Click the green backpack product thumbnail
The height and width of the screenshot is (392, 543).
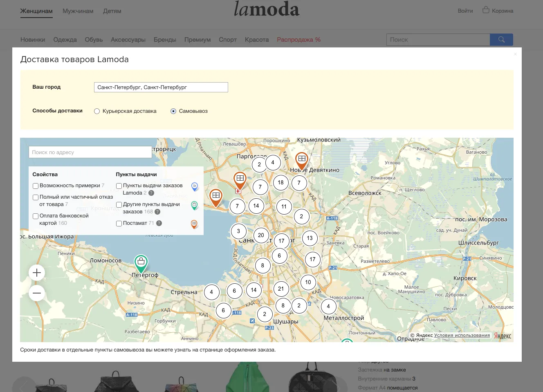click(247, 377)
